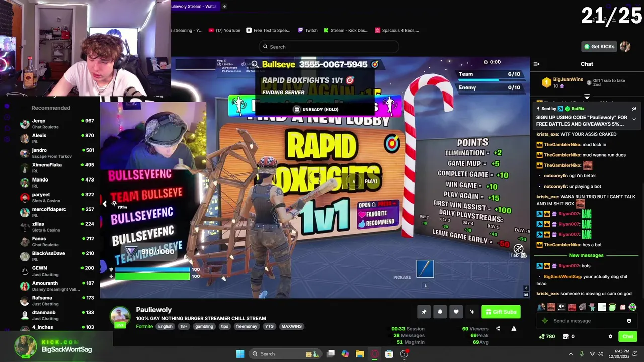Open a new browser tab with plus
The width and height of the screenshot is (644, 362).
[224, 6]
